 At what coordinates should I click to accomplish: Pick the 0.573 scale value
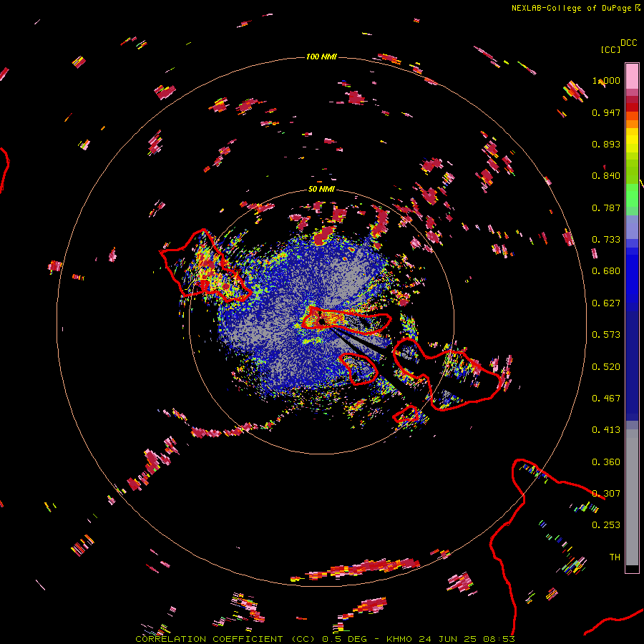click(x=606, y=335)
